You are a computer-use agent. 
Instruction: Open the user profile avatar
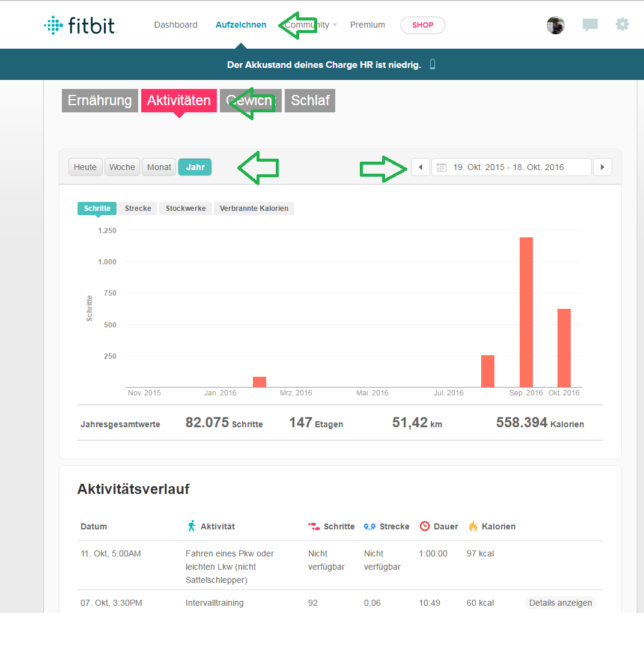point(555,25)
